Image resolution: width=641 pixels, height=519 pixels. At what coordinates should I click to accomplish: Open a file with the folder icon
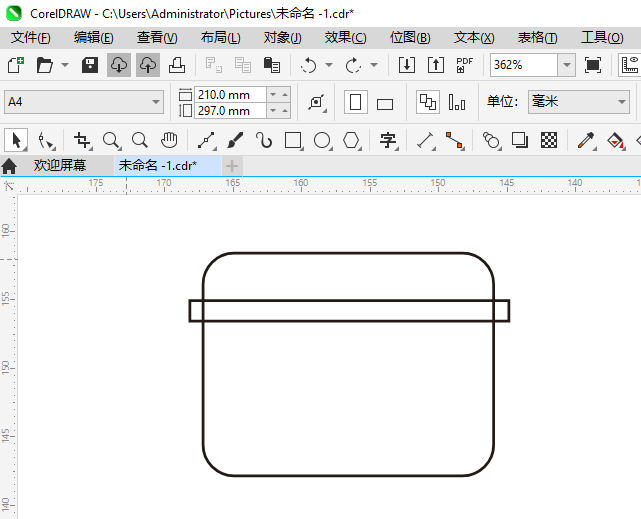45,65
